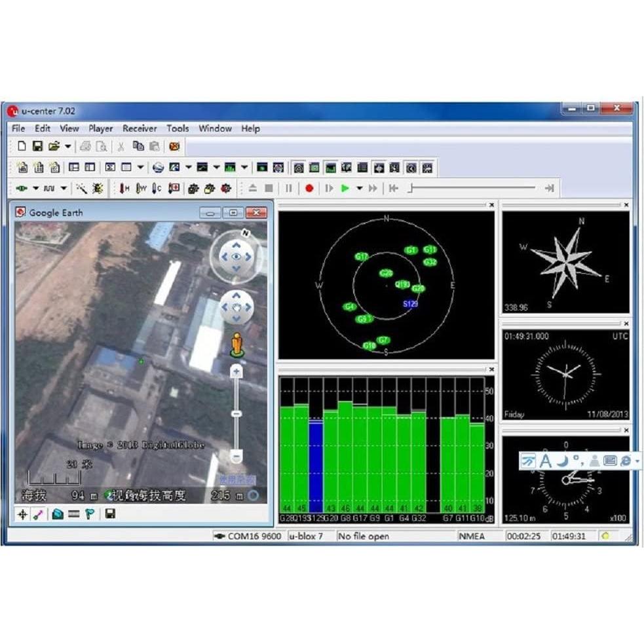Click the hot start 'H' thermometer icon
The image size is (644, 644).
124,189
